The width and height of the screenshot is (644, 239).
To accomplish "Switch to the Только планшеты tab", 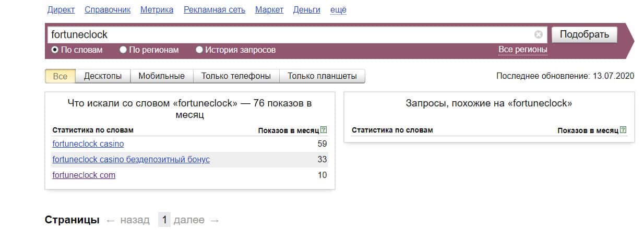I will point(322,76).
